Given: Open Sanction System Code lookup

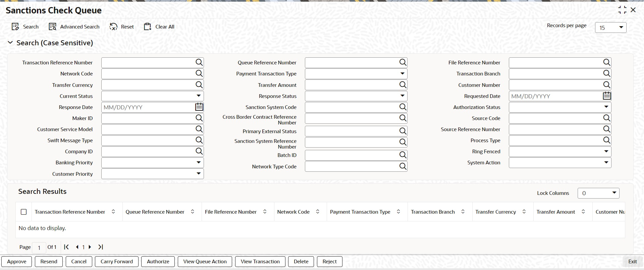Looking at the screenshot, I should coord(403,107).
